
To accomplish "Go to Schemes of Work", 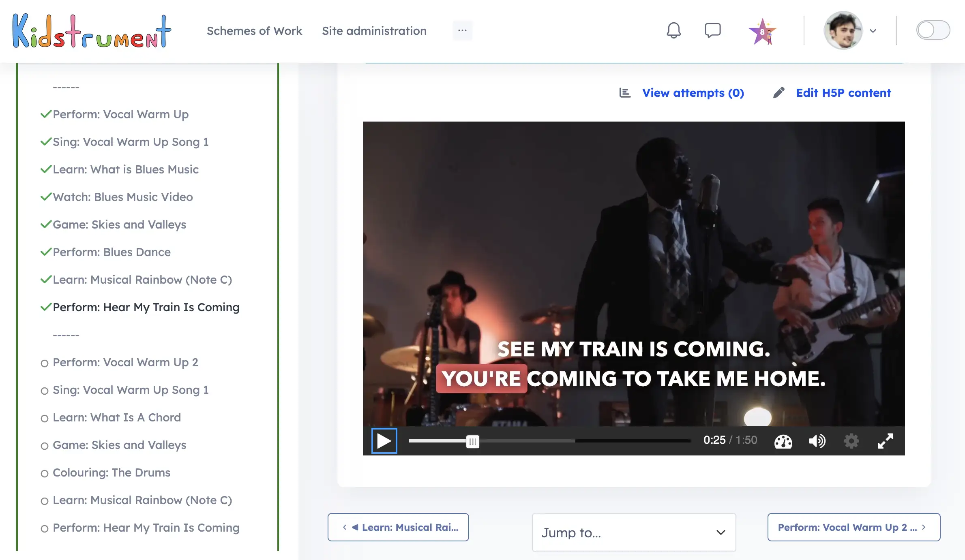I will tap(255, 31).
